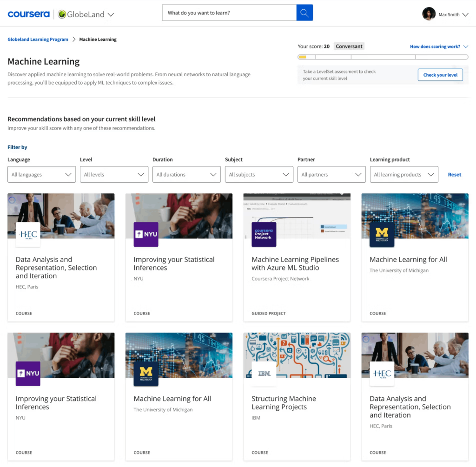Screen dimensions: 476x467
Task: Click the HEC logo on the first Data Analysis card
Action: (x=28, y=235)
